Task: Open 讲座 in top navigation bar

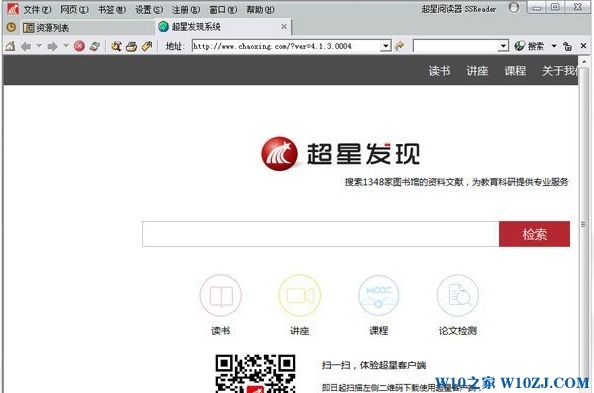Action: (477, 70)
